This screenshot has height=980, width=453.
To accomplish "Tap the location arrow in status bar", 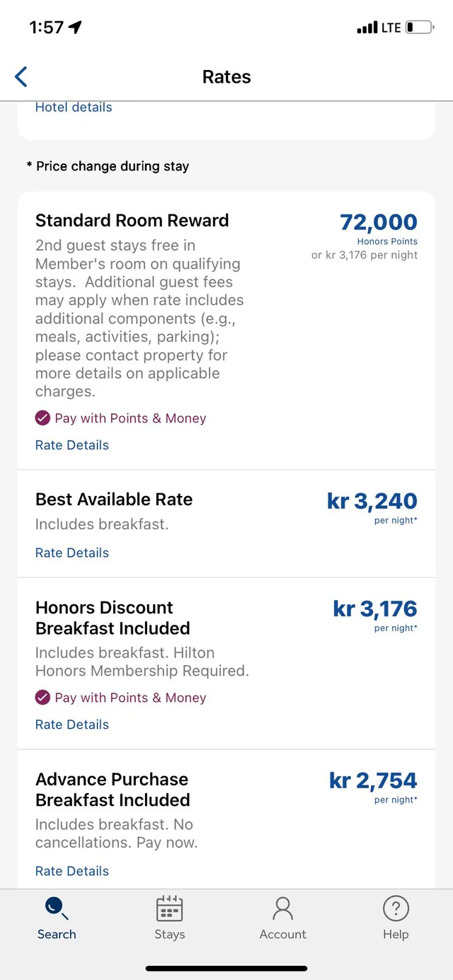I will pyautogui.click(x=75, y=27).
